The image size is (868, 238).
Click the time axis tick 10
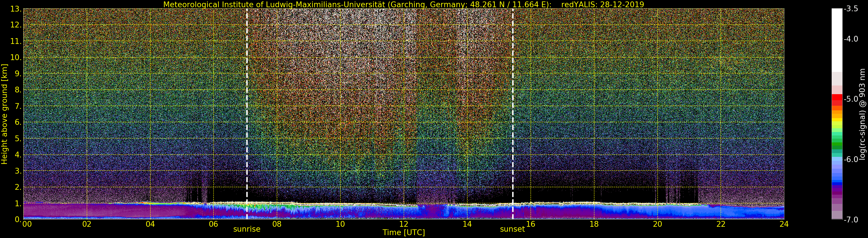[340, 224]
